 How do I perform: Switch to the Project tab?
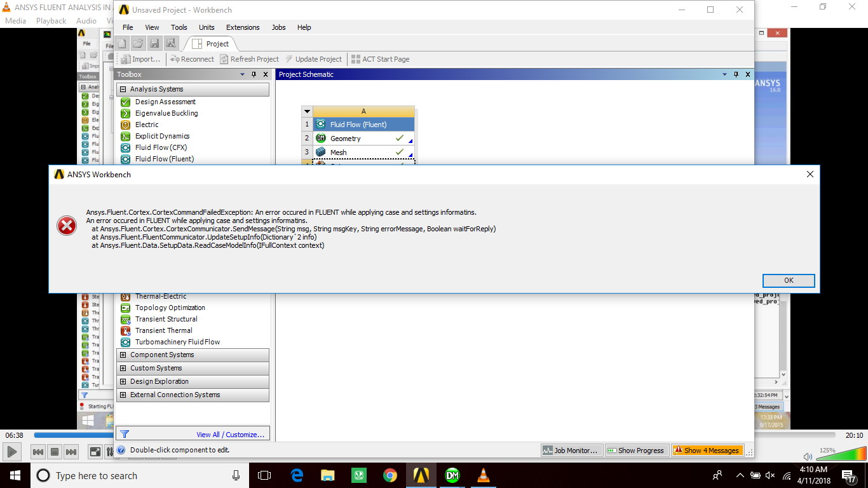pos(210,44)
